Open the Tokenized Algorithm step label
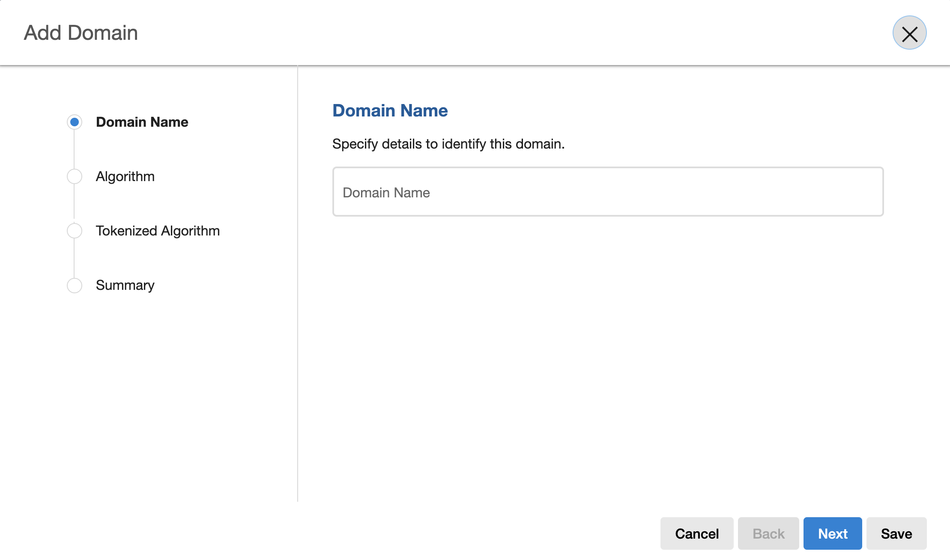The width and height of the screenshot is (950, 560). tap(158, 231)
